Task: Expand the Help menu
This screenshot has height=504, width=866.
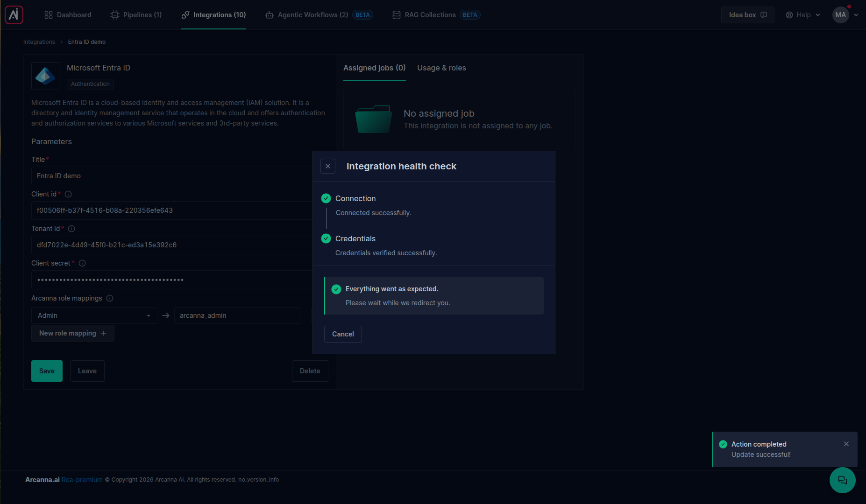Action: (803, 15)
